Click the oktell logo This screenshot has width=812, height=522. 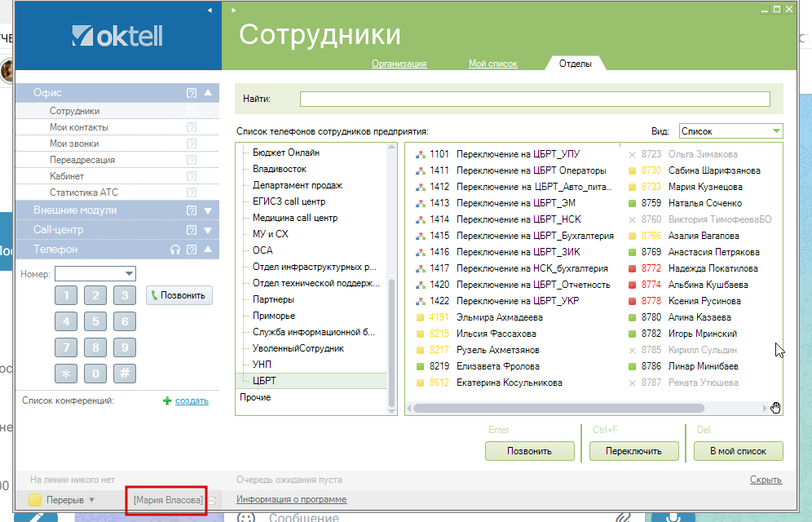(x=117, y=36)
